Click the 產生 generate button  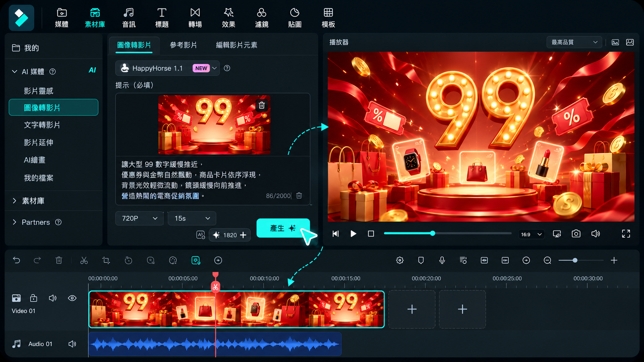coord(283,228)
